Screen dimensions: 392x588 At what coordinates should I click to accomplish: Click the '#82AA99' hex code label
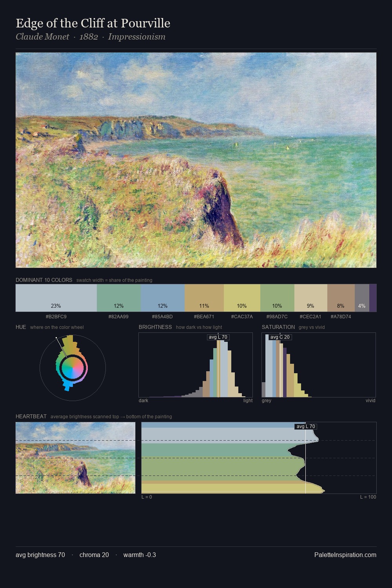[x=118, y=316]
